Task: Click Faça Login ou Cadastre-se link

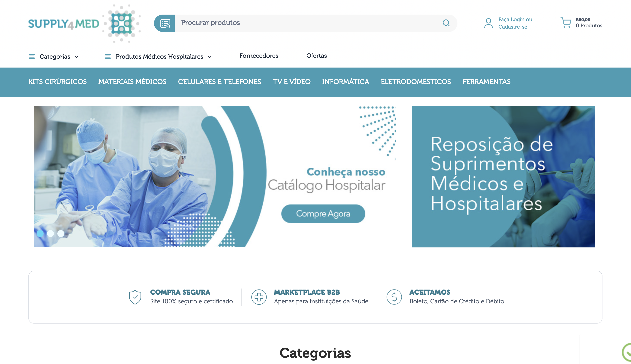Action: [x=515, y=23]
